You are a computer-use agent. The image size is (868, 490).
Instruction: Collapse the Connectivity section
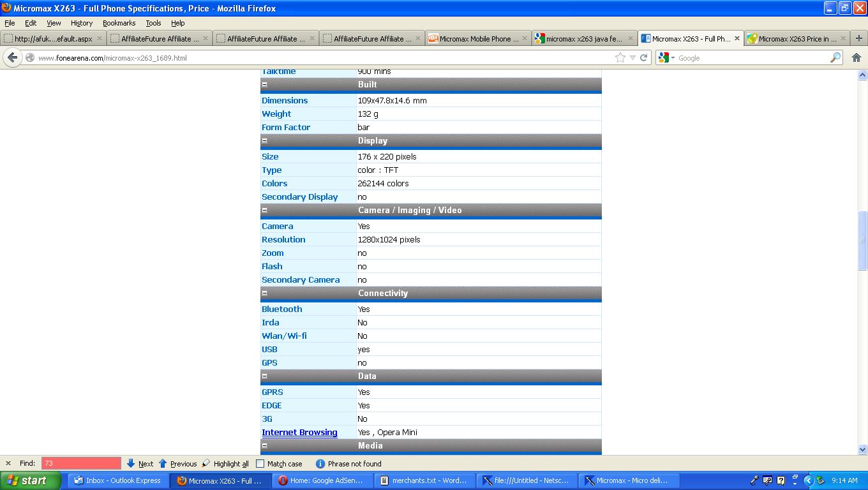point(265,293)
